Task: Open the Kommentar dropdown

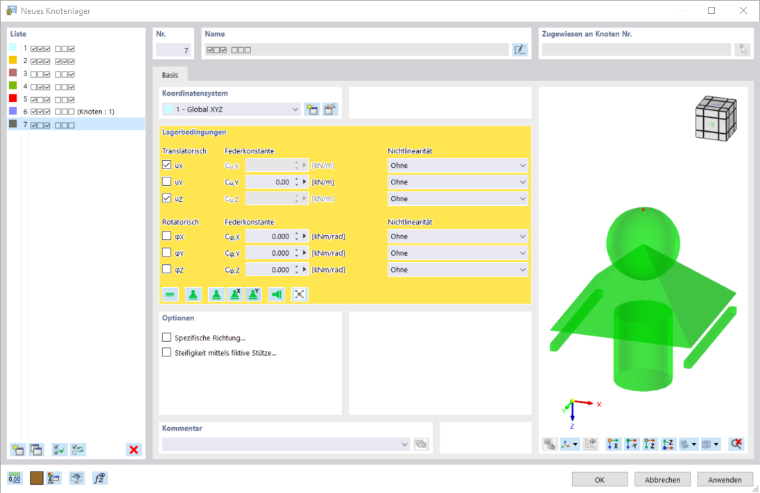Action: (286, 444)
